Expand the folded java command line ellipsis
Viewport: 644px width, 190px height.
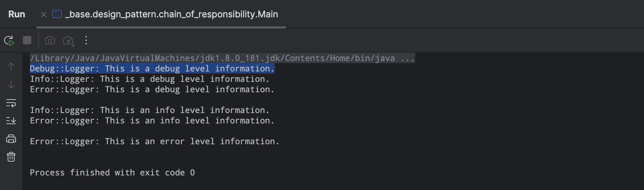(407, 58)
